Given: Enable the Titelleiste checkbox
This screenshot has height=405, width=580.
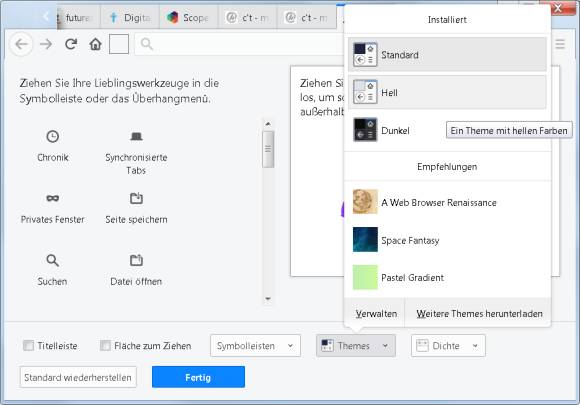Looking at the screenshot, I should coord(28,345).
